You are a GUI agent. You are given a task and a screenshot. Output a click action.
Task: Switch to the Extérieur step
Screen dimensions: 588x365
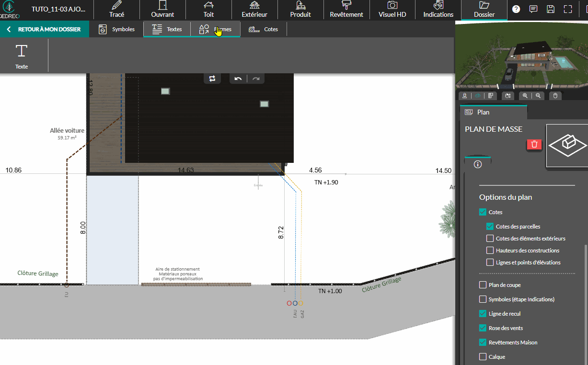pyautogui.click(x=254, y=10)
